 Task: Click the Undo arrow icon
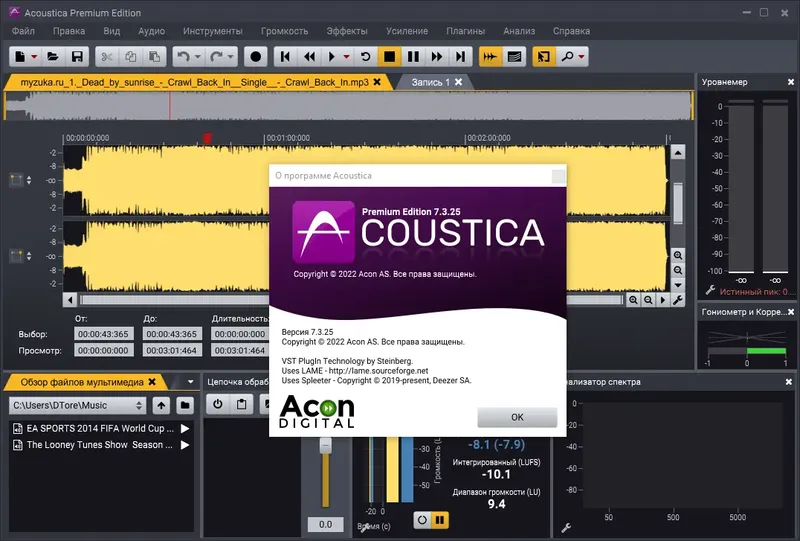[184, 57]
